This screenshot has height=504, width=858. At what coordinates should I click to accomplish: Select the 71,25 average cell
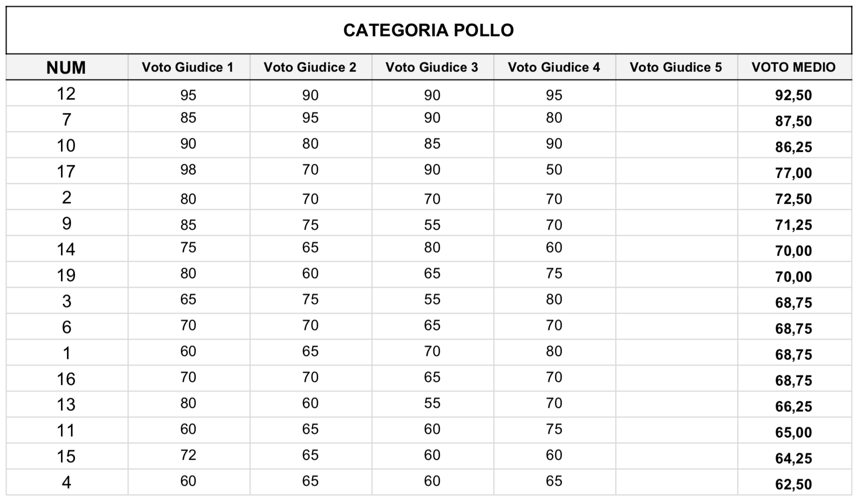pos(794,223)
